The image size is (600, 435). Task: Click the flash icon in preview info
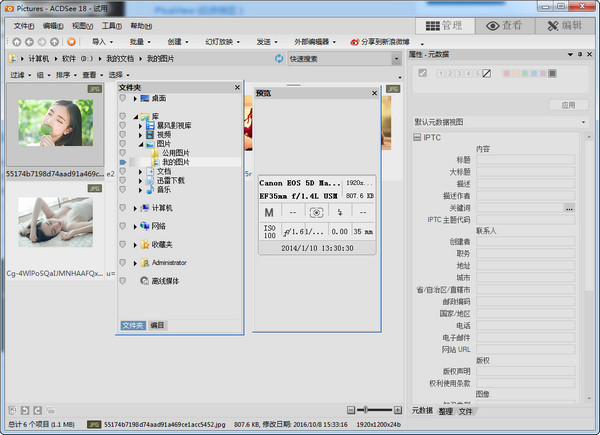[340, 212]
